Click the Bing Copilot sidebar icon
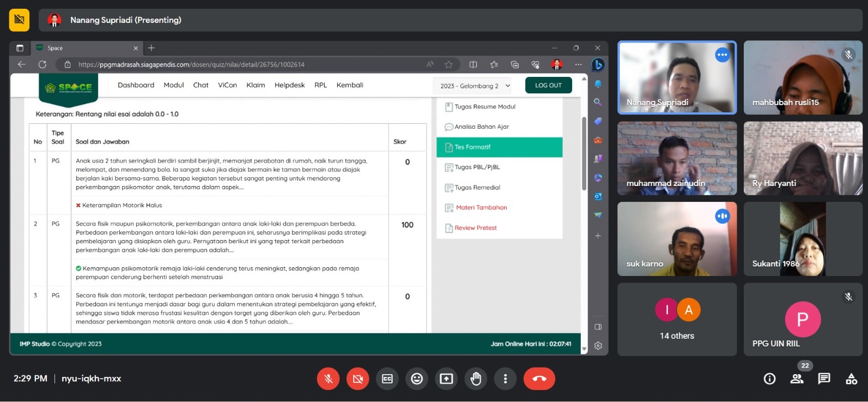The height and width of the screenshot is (402, 868). [x=598, y=65]
